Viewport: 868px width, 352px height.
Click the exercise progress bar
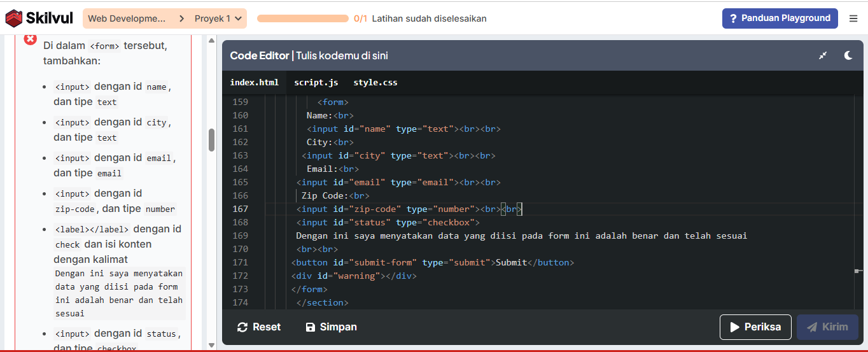click(x=302, y=18)
